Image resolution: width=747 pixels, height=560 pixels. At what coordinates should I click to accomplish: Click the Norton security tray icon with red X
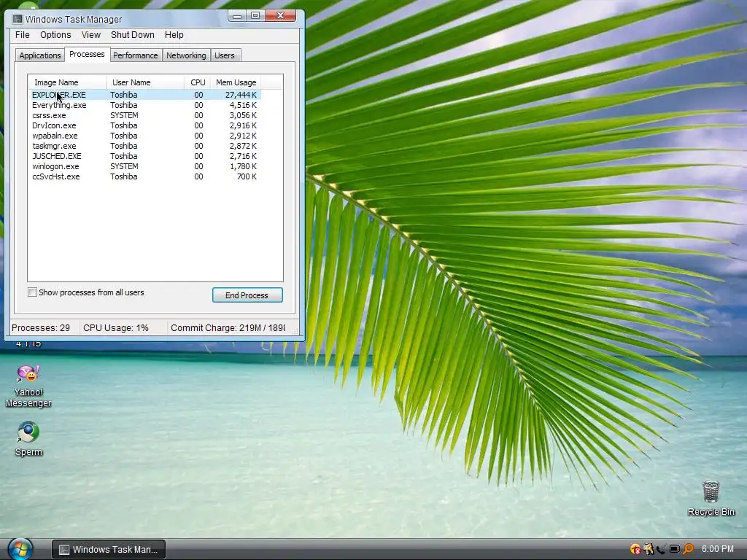pyautogui.click(x=635, y=549)
